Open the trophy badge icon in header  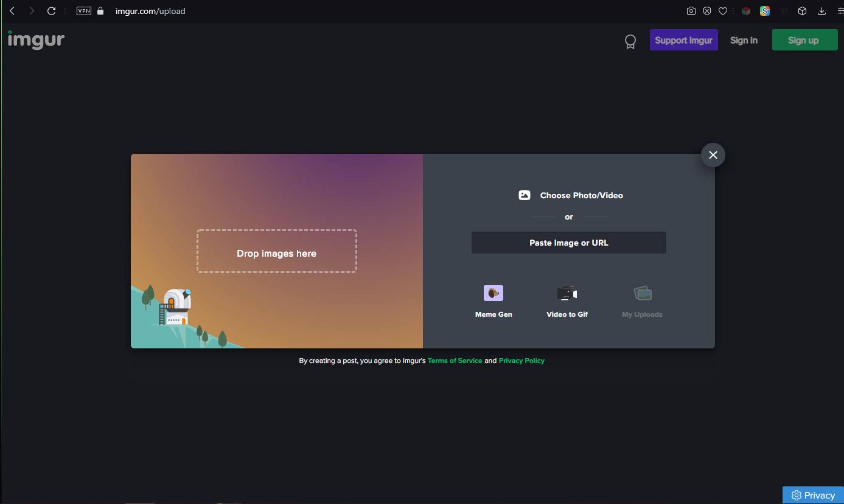pyautogui.click(x=630, y=41)
